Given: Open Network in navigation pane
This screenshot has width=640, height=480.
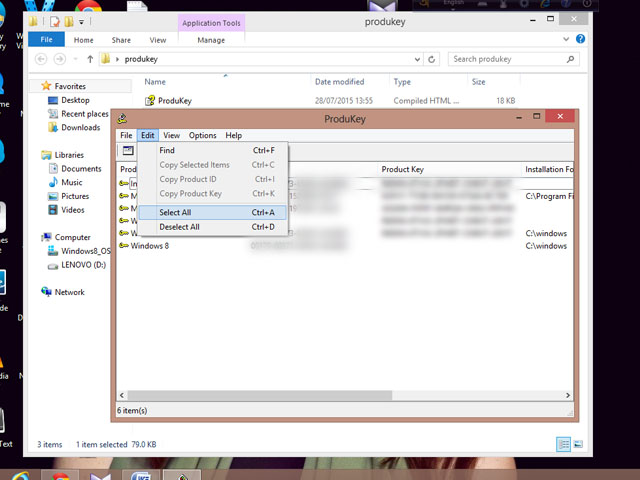Looking at the screenshot, I should [x=69, y=292].
